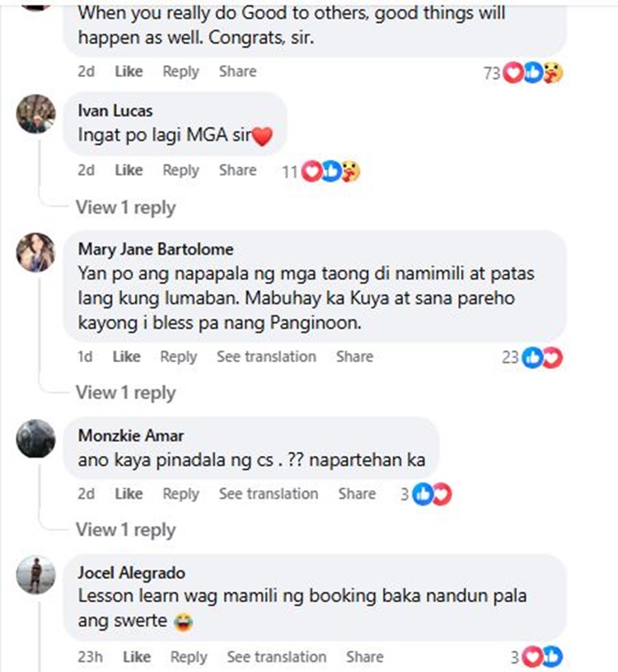
Task: View the 73 reactions on the top comment
Action: (x=523, y=73)
